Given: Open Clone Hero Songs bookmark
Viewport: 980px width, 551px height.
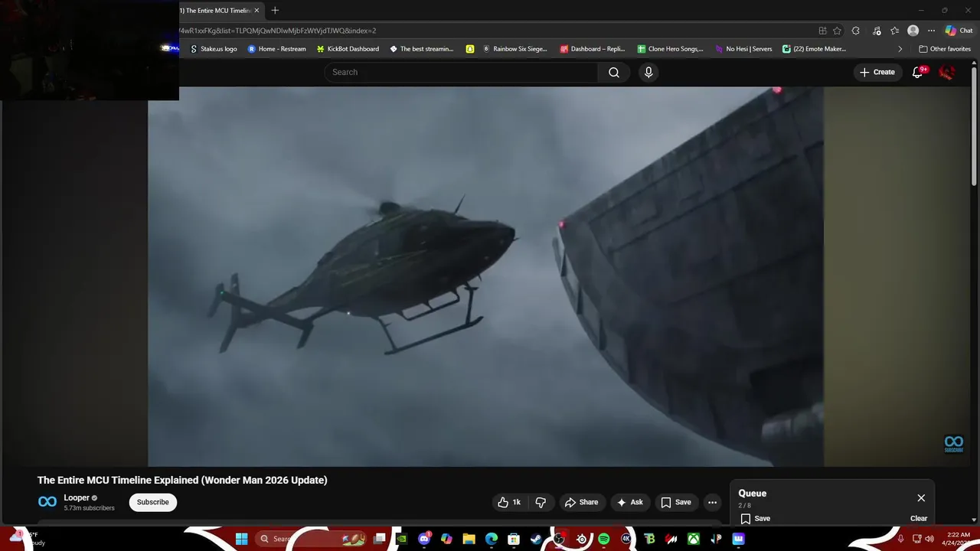Looking at the screenshot, I should (670, 49).
